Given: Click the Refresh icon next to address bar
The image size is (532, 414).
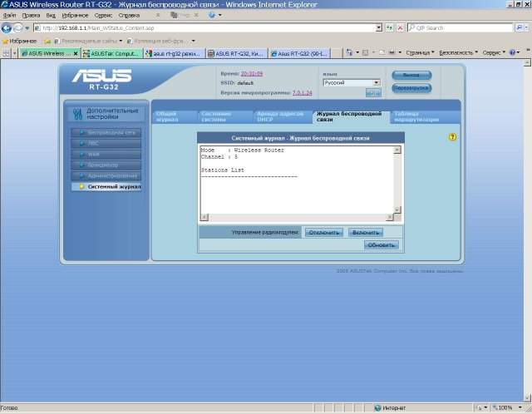Looking at the screenshot, I should point(389,27).
